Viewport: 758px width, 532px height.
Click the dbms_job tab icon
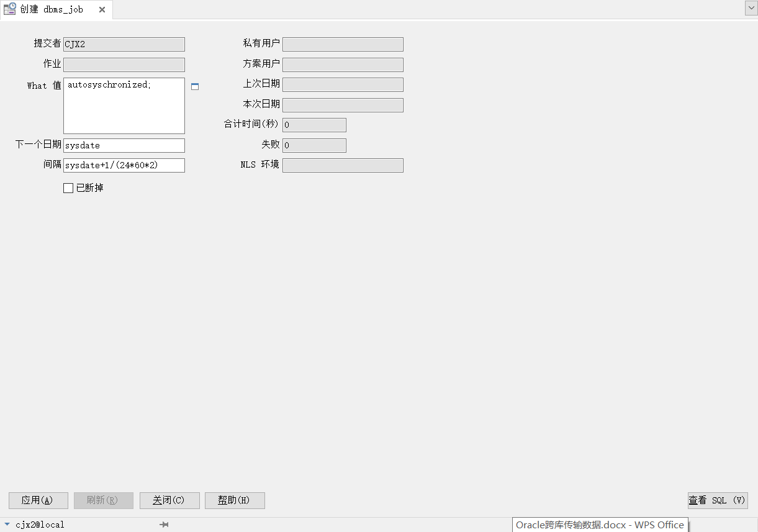click(x=10, y=9)
